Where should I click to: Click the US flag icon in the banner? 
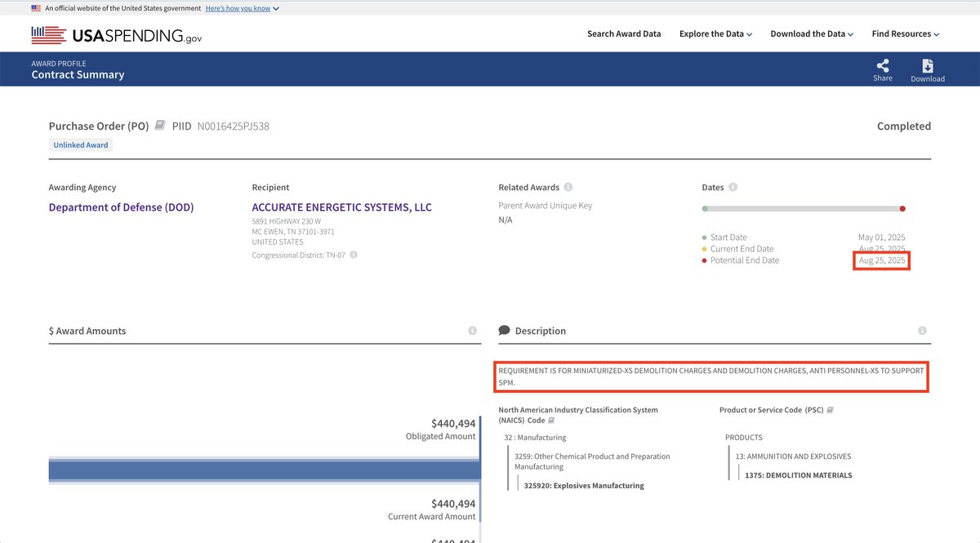(36, 8)
